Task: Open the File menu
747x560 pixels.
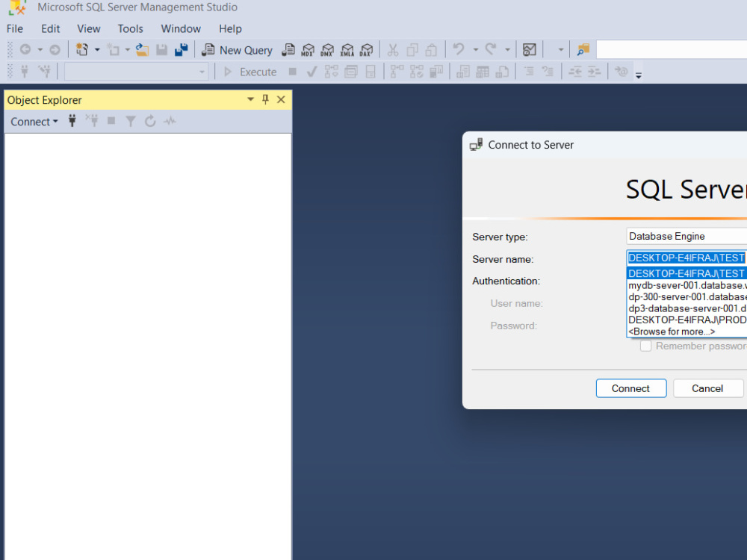Action: click(15, 28)
